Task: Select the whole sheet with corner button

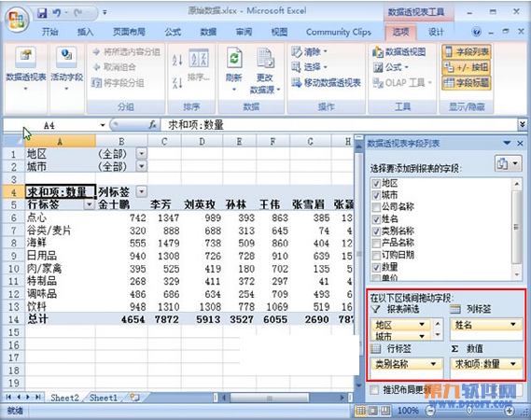Action: pos(14,141)
